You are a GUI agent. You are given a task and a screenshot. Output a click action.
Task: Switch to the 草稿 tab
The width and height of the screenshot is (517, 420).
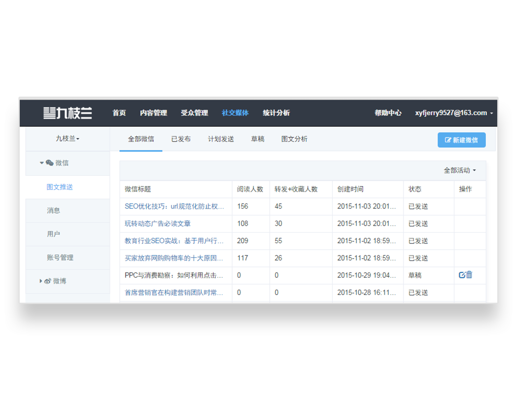[x=258, y=139]
